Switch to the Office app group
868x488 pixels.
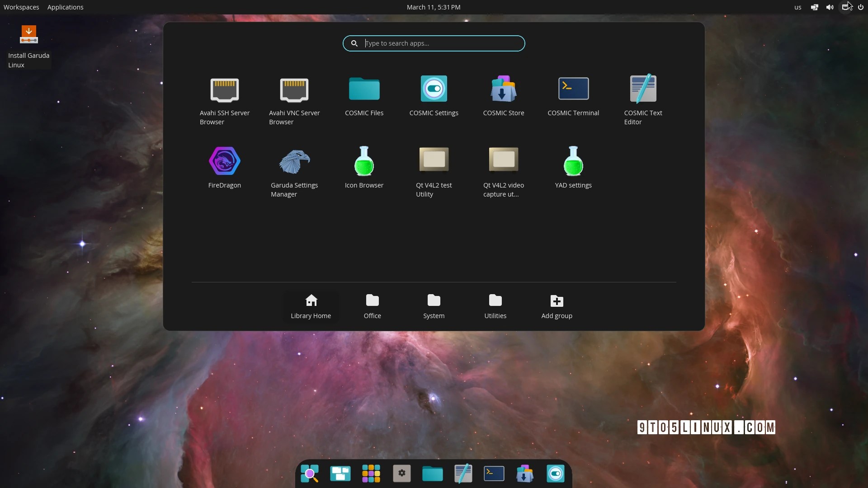[x=372, y=306]
